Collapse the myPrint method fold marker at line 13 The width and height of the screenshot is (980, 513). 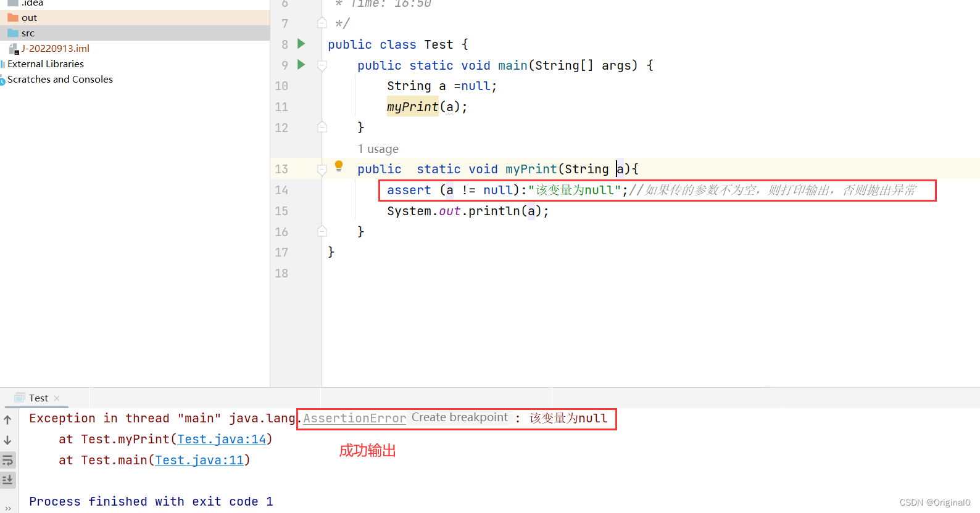[x=322, y=169]
